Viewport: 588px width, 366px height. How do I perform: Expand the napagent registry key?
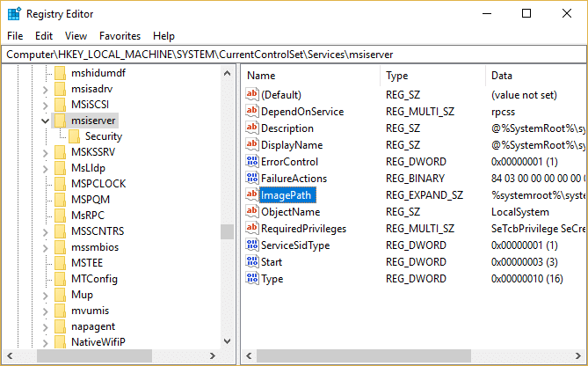pyautogui.click(x=46, y=326)
